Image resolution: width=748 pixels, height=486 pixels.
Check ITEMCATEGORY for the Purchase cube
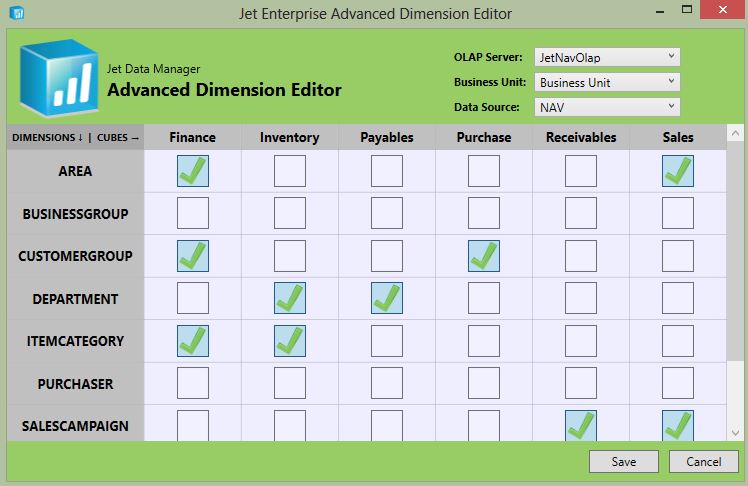click(484, 341)
